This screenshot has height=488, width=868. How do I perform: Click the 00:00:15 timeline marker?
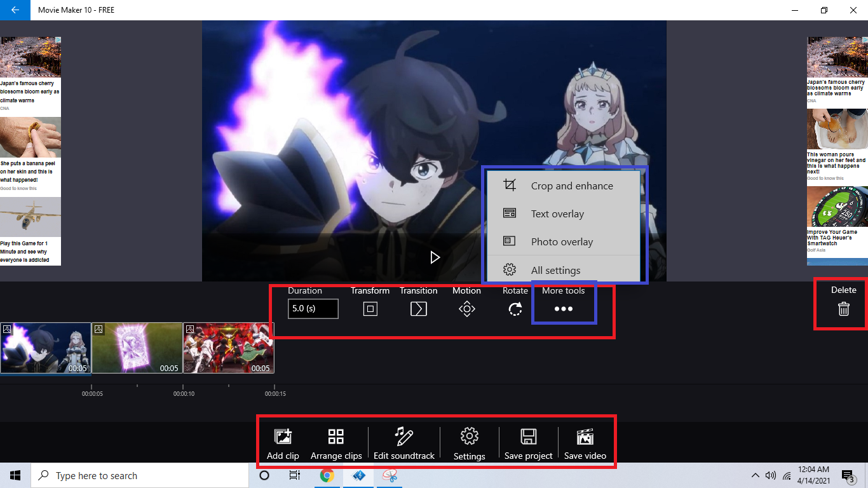275,394
